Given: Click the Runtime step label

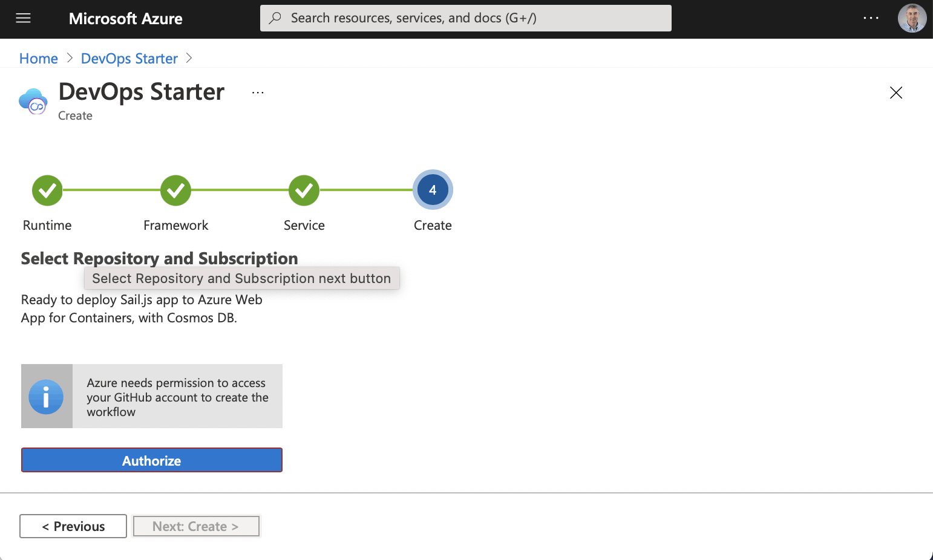Looking at the screenshot, I should click(47, 226).
